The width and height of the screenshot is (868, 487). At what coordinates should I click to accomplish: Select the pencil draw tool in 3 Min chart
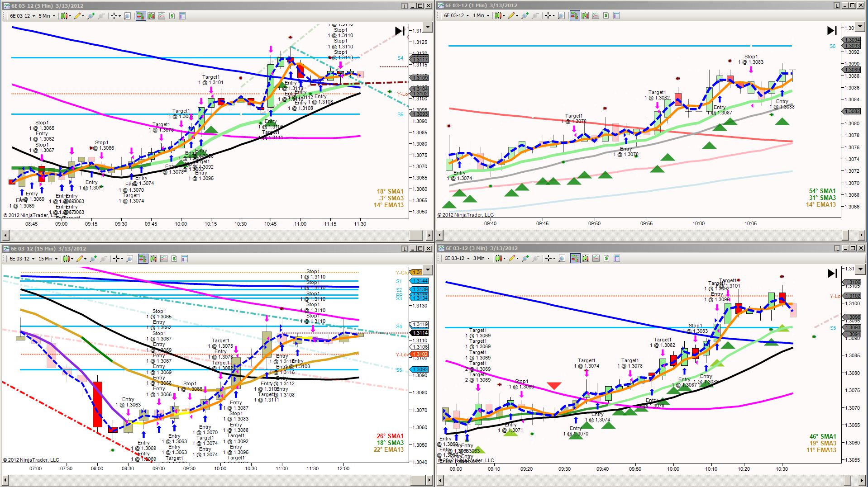point(512,258)
